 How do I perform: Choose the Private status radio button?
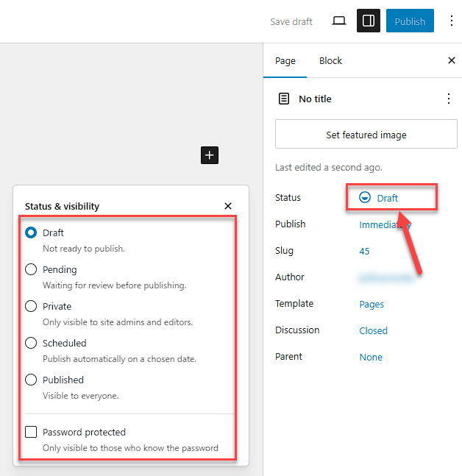click(31, 306)
